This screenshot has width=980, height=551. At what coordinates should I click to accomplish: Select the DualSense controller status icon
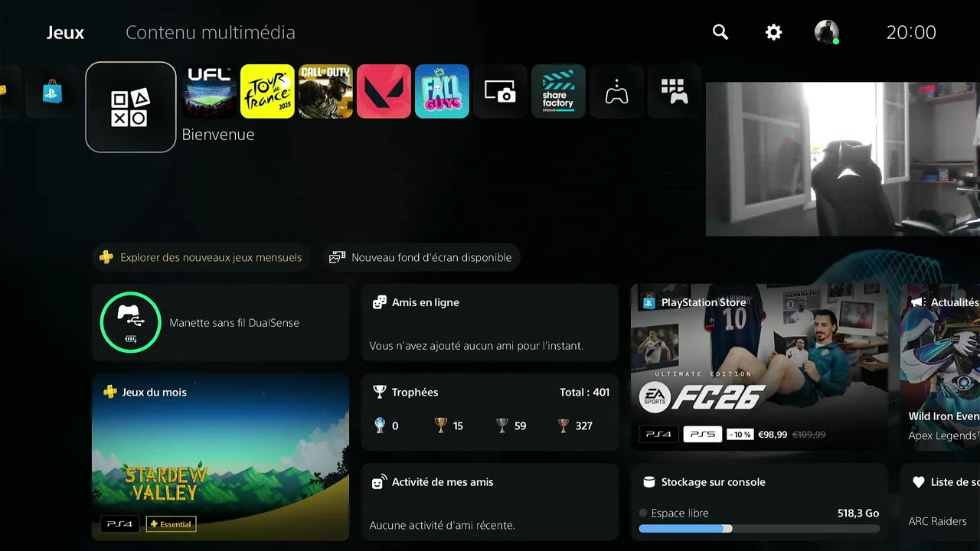point(130,322)
